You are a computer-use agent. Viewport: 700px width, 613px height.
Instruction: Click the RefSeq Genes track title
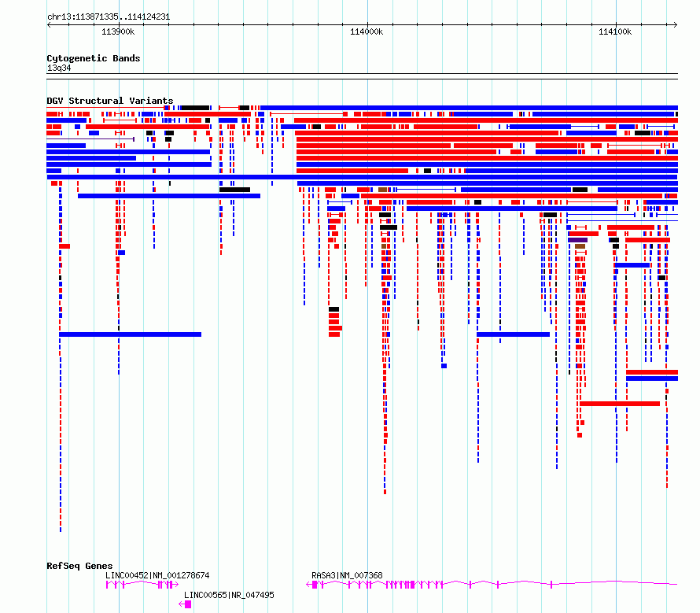click(79, 566)
